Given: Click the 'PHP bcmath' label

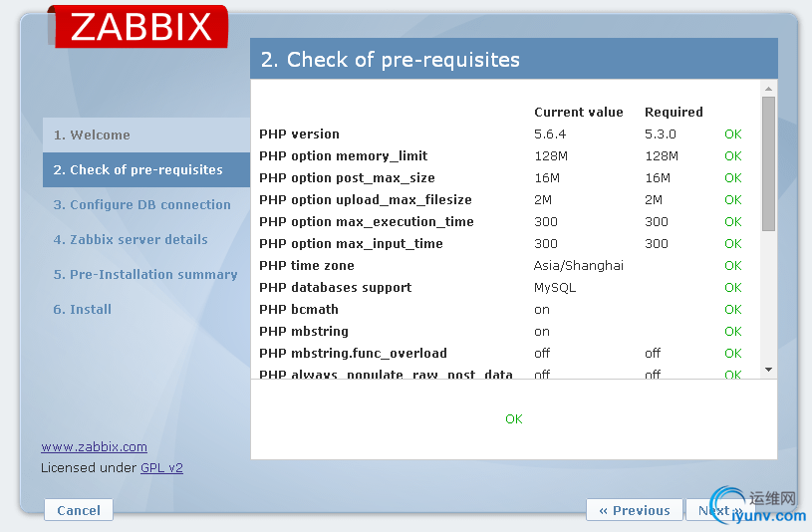Looking at the screenshot, I should (x=299, y=309).
